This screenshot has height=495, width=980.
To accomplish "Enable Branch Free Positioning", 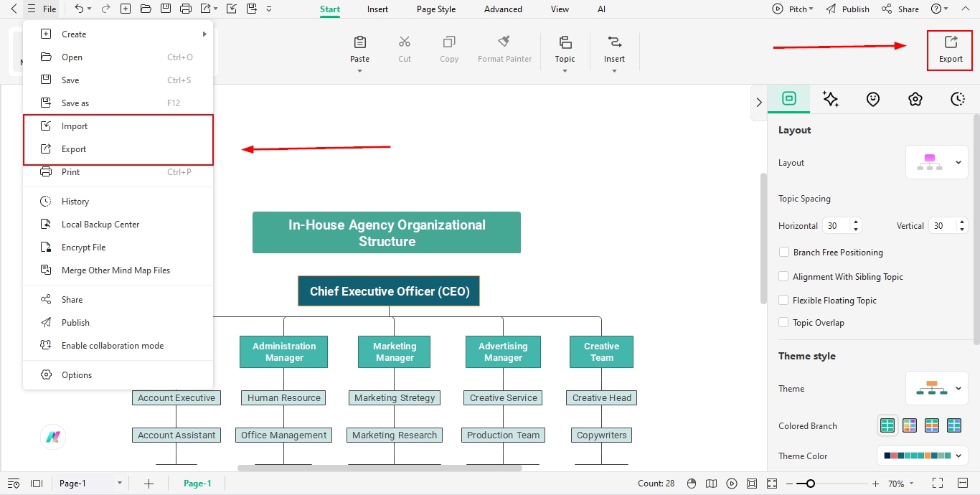I will tap(783, 252).
